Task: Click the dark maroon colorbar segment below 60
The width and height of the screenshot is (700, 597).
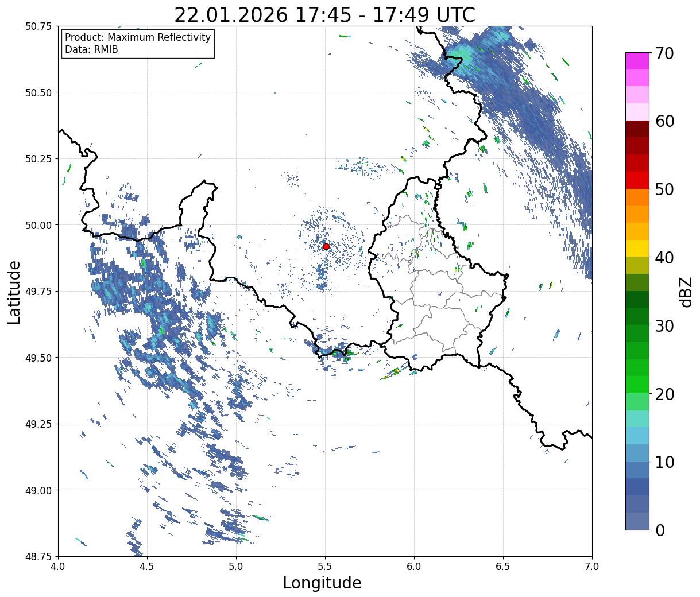Action: point(637,129)
